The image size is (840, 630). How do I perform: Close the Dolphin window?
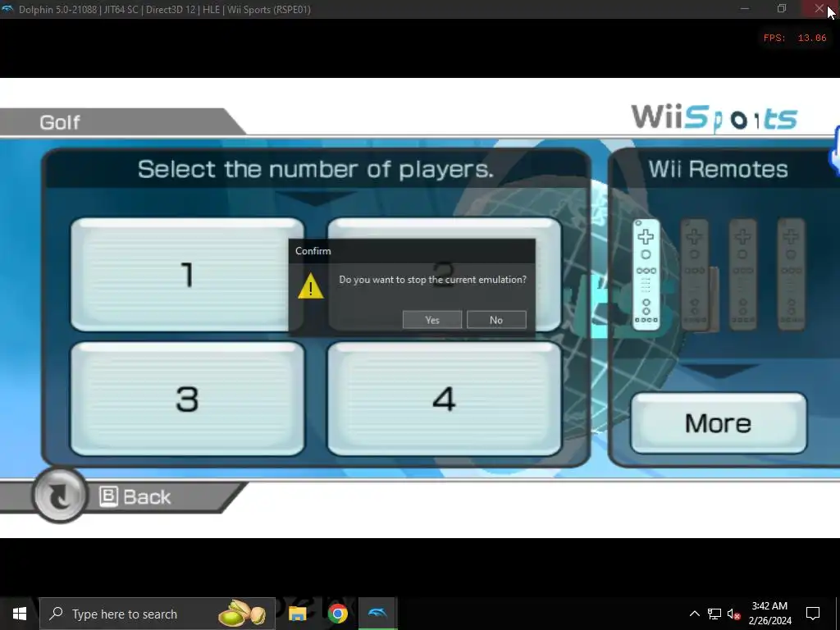coord(819,8)
